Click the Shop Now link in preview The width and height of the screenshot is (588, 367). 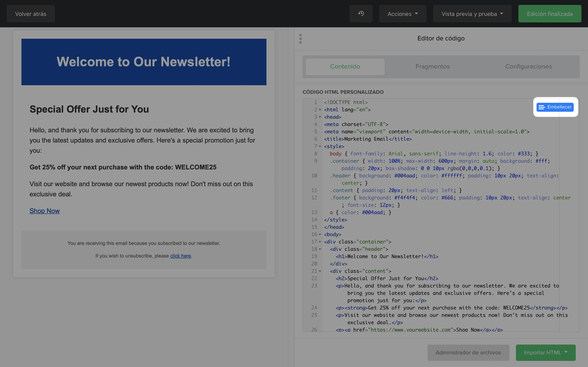45,211
